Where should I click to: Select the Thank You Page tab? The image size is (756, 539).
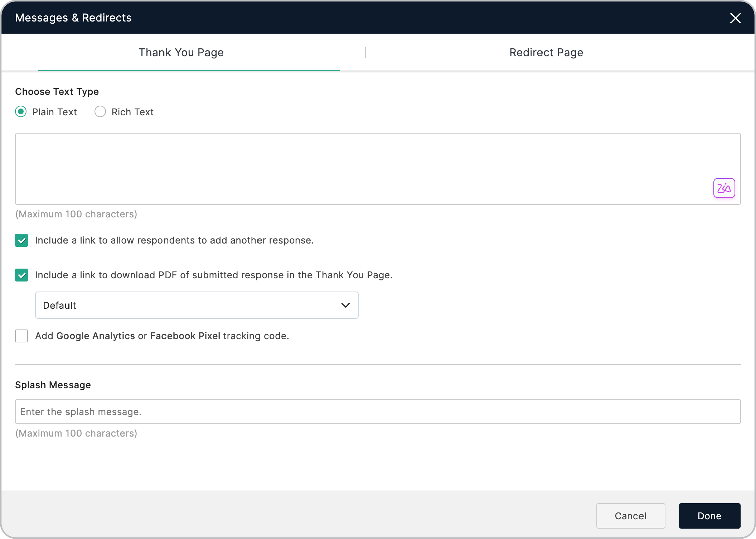click(181, 52)
